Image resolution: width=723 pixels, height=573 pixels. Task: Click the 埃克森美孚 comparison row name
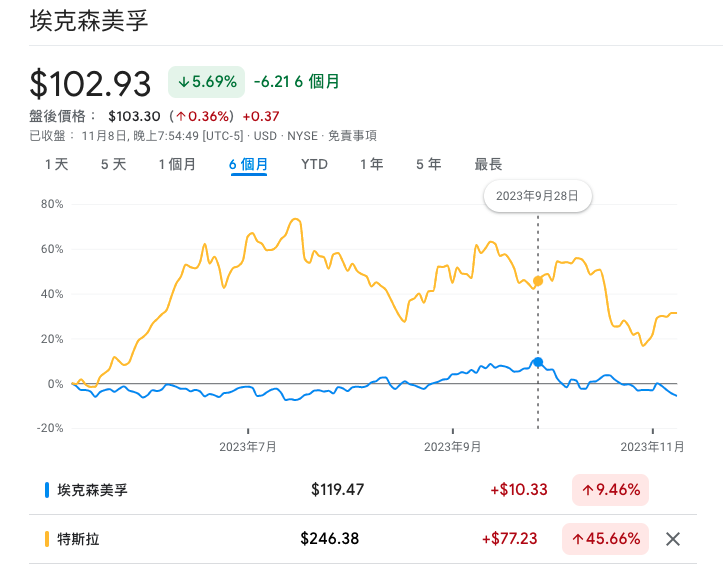click(92, 490)
